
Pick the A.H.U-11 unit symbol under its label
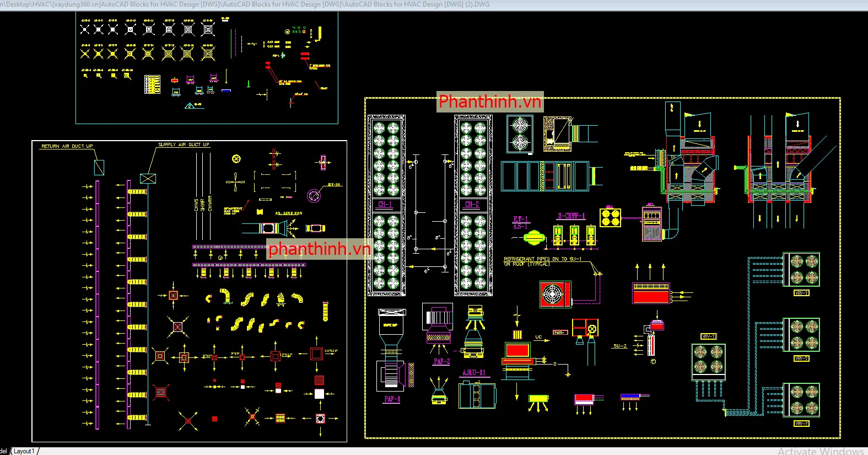pyautogui.click(x=477, y=395)
